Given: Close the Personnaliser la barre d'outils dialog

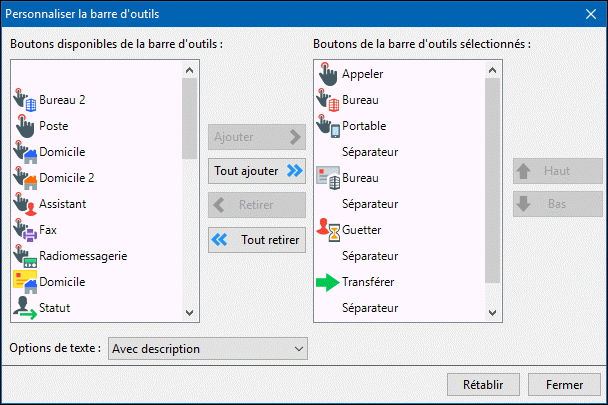Looking at the screenshot, I should click(x=589, y=14).
